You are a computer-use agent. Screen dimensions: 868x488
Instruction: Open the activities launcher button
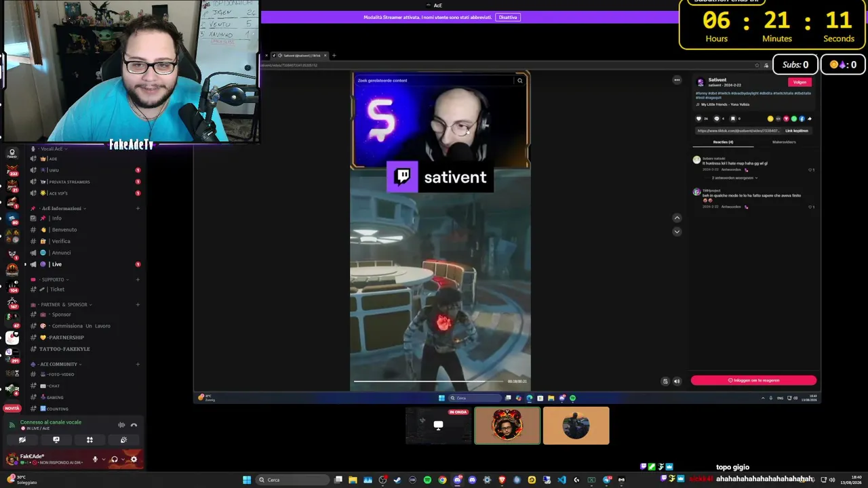(x=90, y=440)
